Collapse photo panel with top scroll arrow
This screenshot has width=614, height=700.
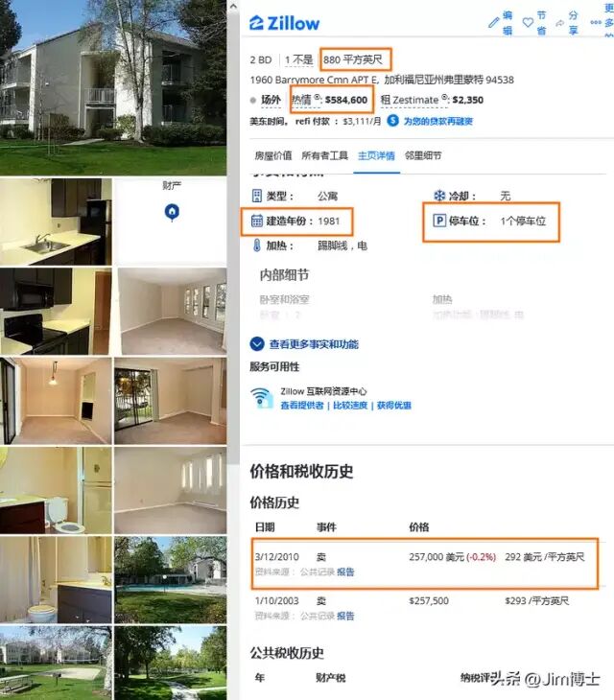tap(233, 7)
